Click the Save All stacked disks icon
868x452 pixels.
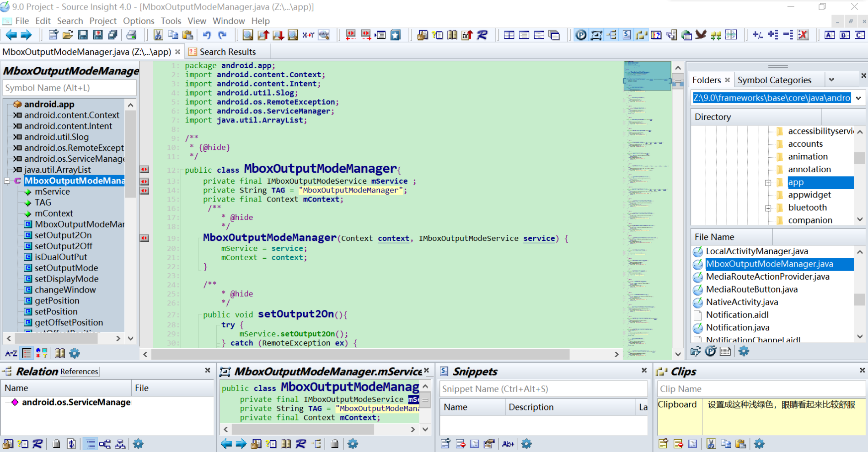point(113,35)
